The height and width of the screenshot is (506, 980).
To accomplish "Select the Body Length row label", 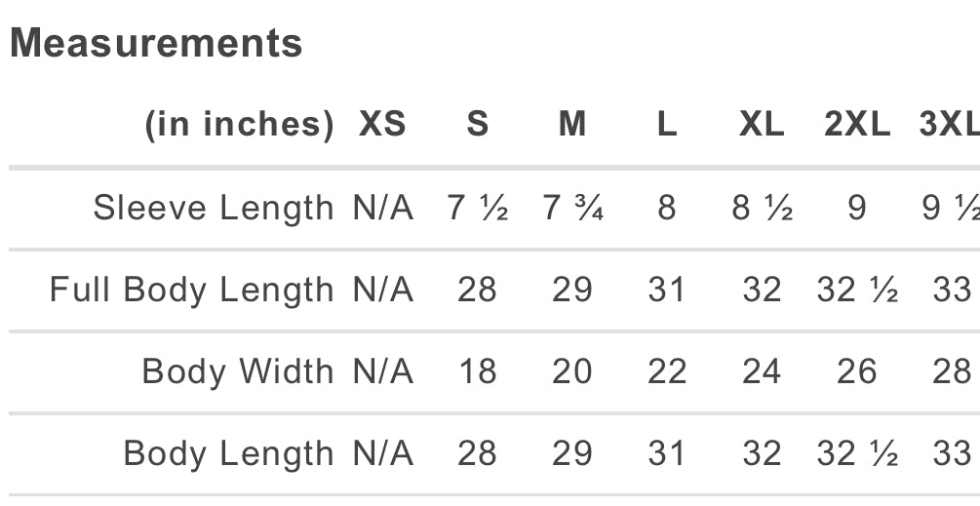I will [228, 453].
